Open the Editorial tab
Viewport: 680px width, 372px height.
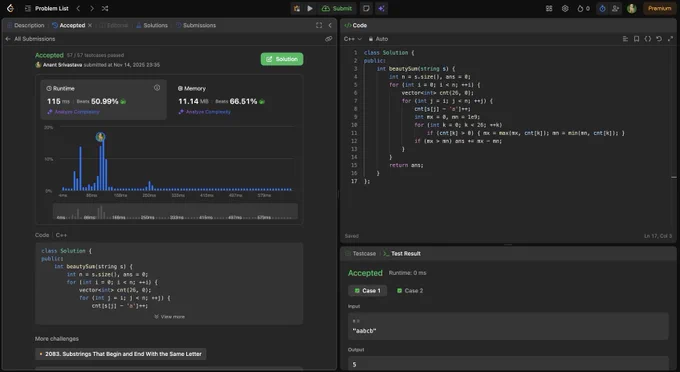pos(114,25)
